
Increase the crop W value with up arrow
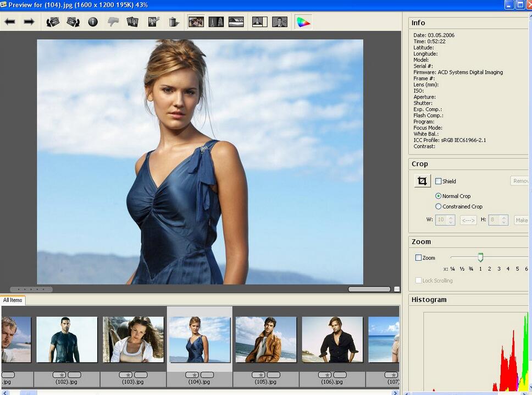[x=451, y=218]
